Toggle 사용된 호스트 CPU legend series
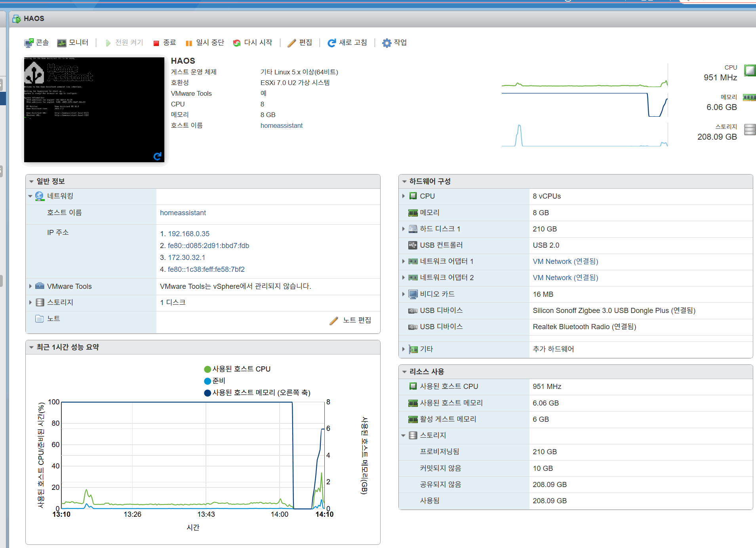The height and width of the screenshot is (548, 756). click(x=237, y=369)
